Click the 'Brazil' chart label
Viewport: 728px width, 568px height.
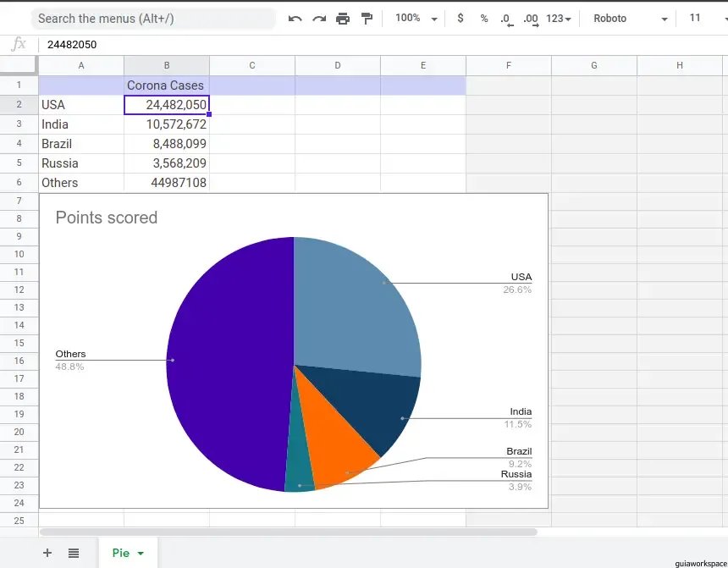click(519, 451)
